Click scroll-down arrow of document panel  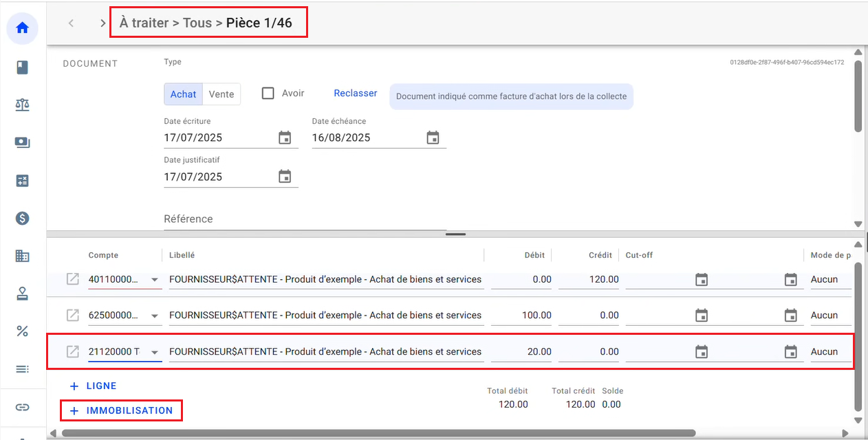coord(858,224)
